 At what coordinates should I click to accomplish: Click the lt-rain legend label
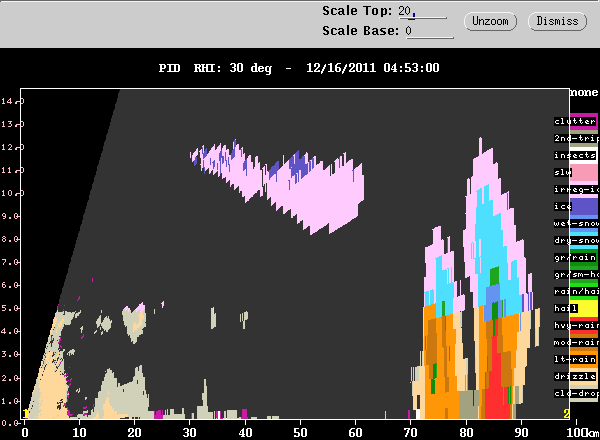coord(575,359)
